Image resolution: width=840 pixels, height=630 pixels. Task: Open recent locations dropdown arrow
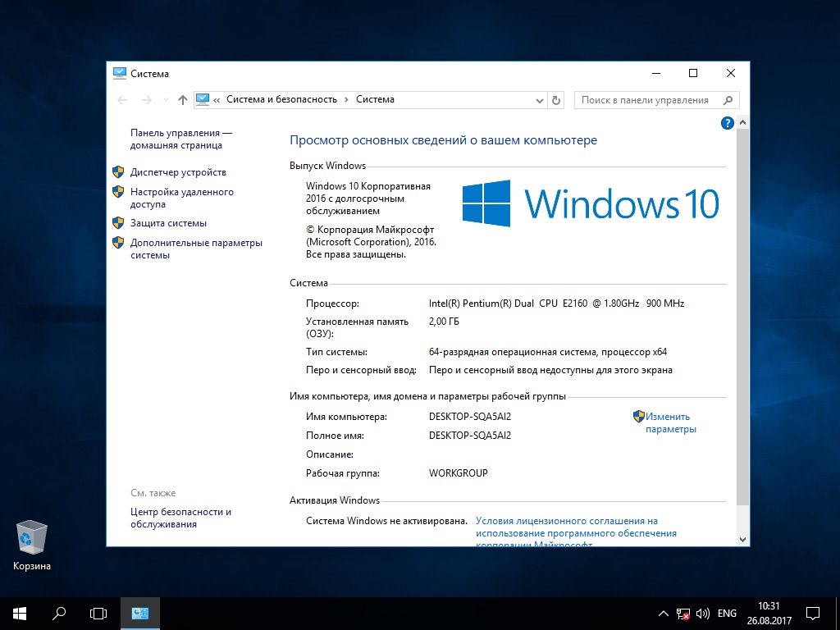coord(166,100)
